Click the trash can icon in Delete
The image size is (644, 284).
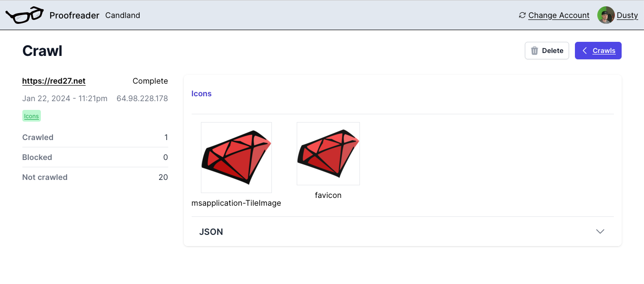click(x=535, y=51)
